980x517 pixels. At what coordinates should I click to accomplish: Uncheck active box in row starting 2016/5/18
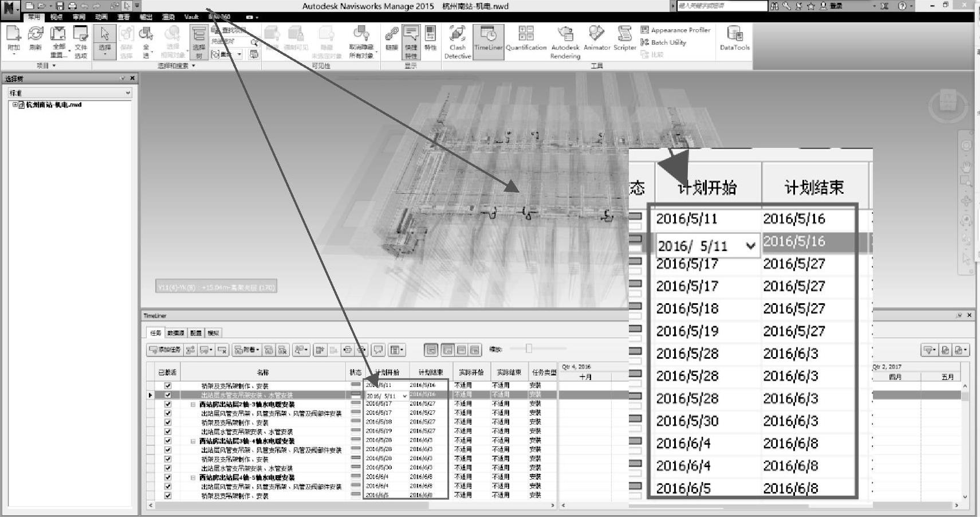[x=168, y=422]
